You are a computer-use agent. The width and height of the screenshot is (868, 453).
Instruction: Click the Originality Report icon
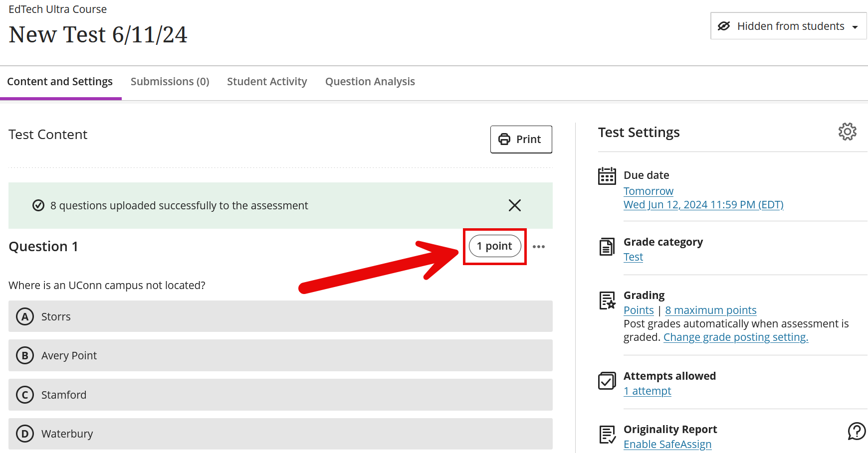[607, 435]
